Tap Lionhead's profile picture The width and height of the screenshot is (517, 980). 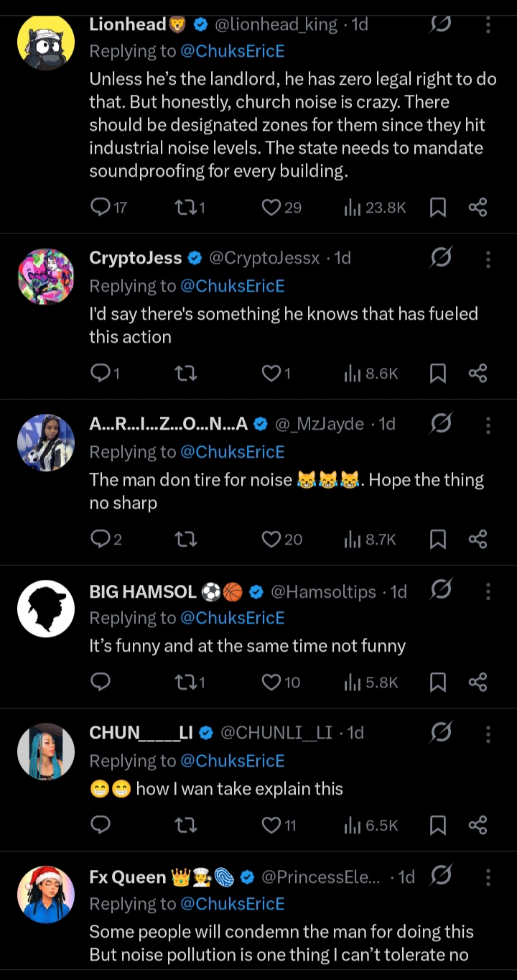pos(45,41)
